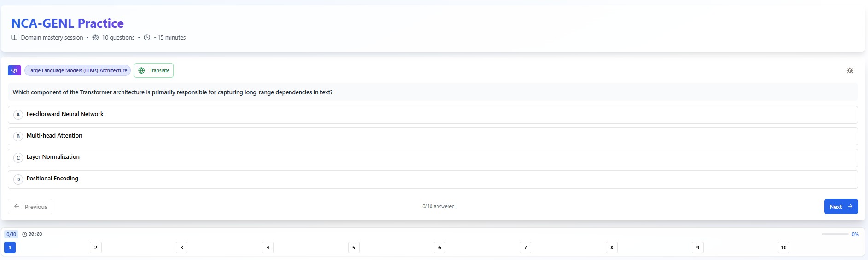Click the timer clock icon near 00:03
Viewport: 868px width, 260px height.
pyautogui.click(x=24, y=234)
